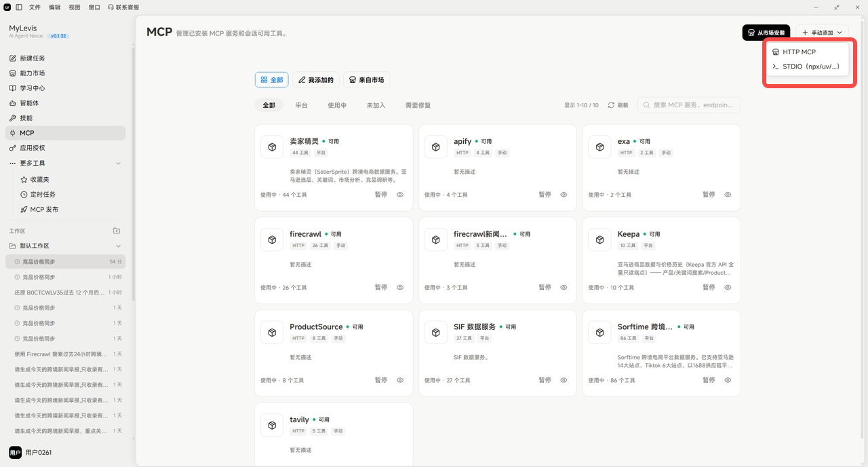
Task: Click the add workspace folder icon beside 工作区
Action: pyautogui.click(x=117, y=231)
